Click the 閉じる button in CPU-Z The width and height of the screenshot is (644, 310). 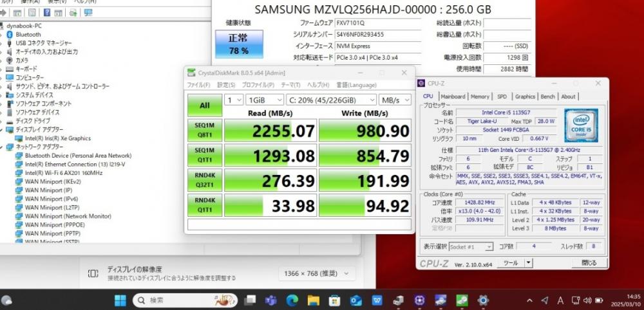(x=589, y=263)
